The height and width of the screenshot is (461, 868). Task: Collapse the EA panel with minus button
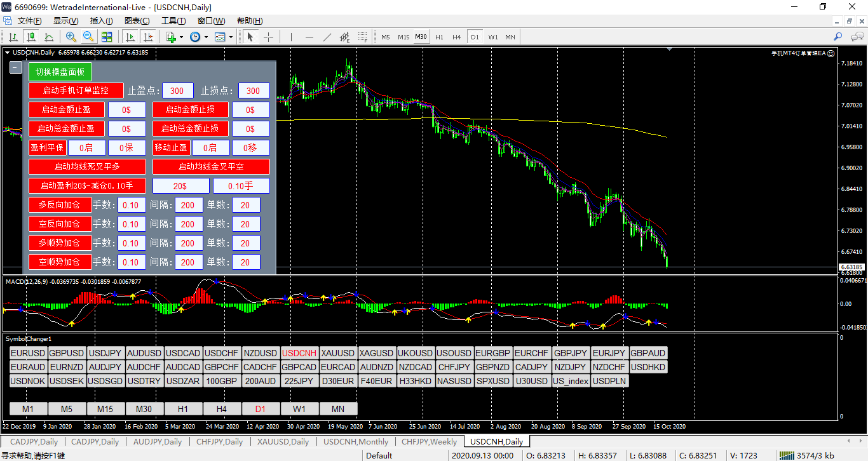pos(16,68)
